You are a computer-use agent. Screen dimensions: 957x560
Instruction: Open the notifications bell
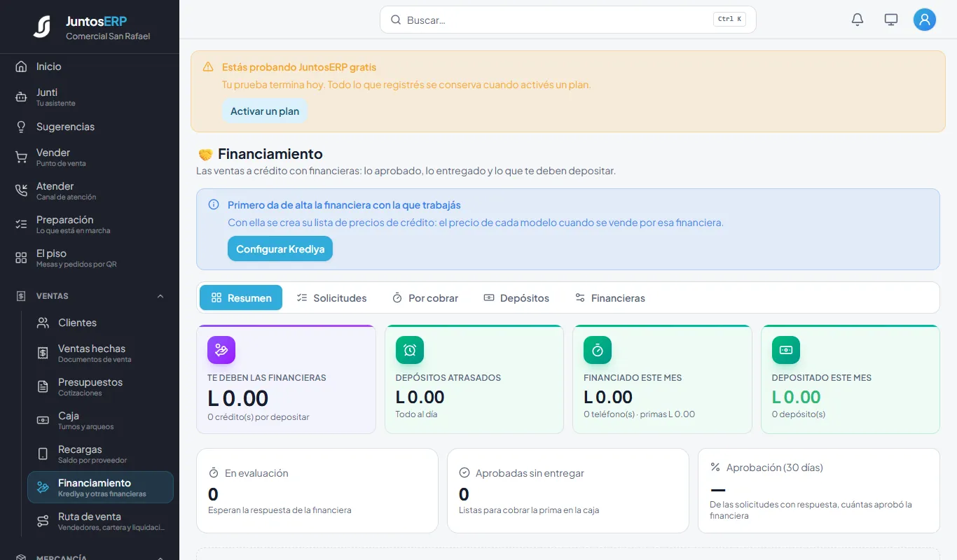(x=858, y=20)
